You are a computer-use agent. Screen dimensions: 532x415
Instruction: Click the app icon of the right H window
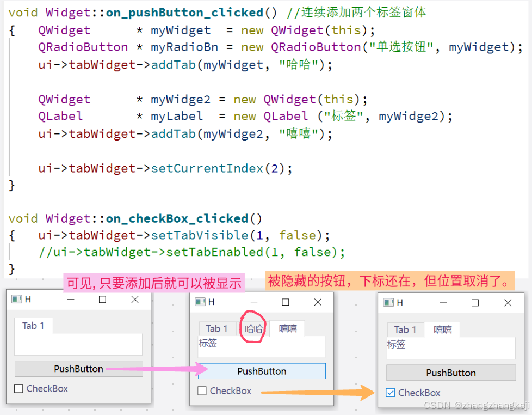pos(388,303)
